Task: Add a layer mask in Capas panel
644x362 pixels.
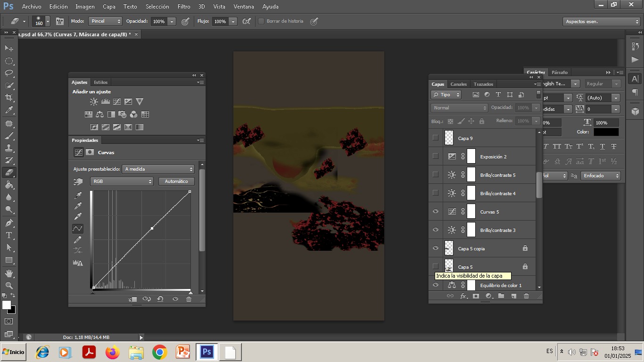Action: [476, 296]
